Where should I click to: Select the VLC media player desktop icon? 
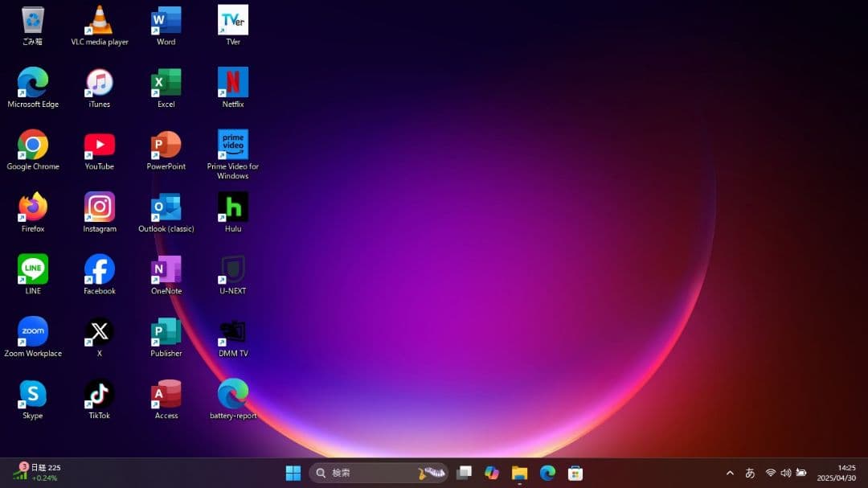click(99, 21)
